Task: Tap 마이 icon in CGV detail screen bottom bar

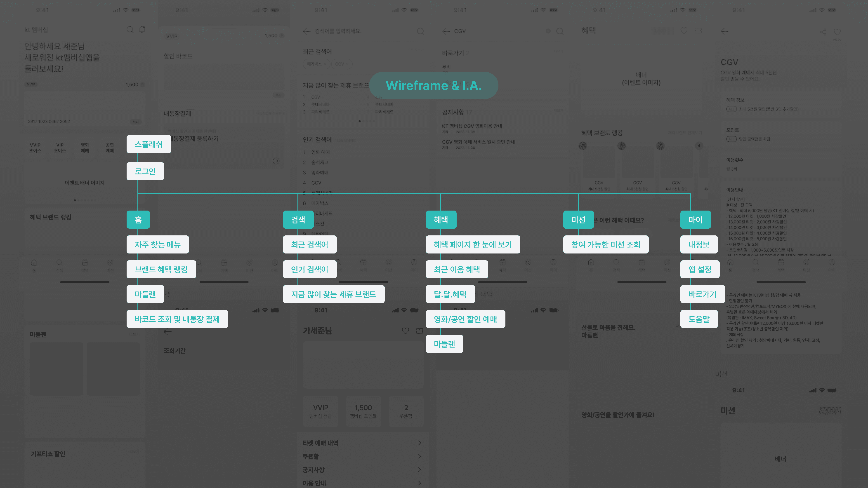Action: 832,265
